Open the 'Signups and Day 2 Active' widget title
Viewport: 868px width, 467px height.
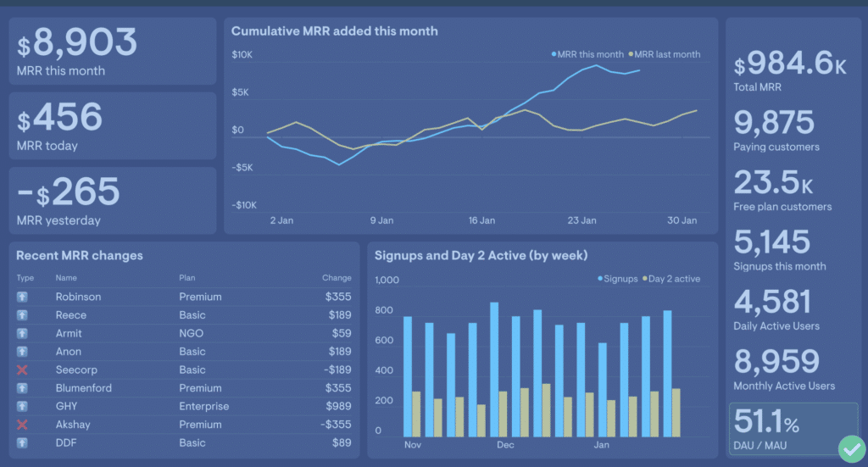click(481, 255)
